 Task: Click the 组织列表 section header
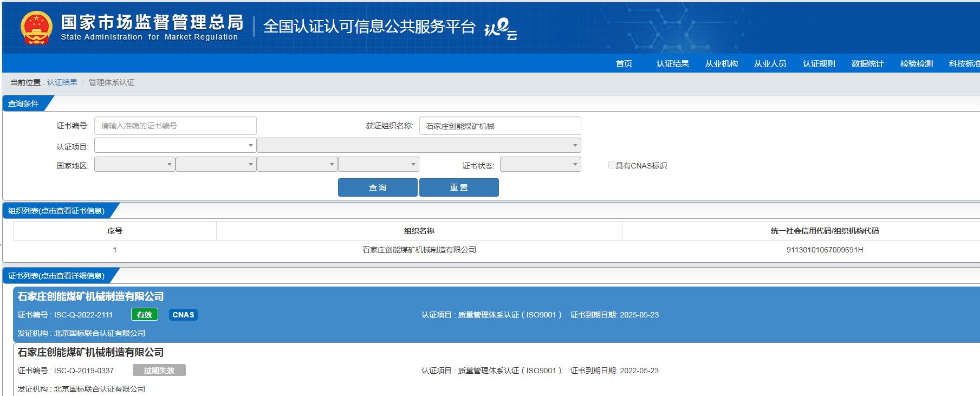click(56, 211)
